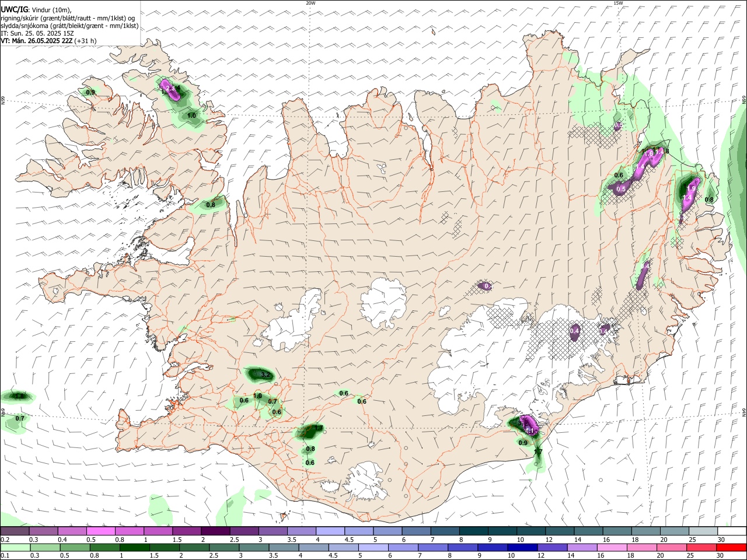Choose the upper-row swatch labeled 14
The height and width of the screenshot is (560, 747).
pyautogui.click(x=588, y=531)
